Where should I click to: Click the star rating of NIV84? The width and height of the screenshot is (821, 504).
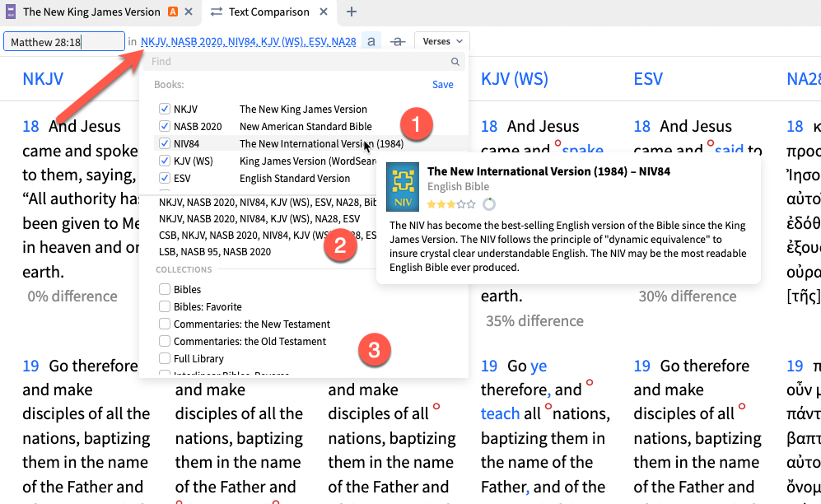pos(450,204)
